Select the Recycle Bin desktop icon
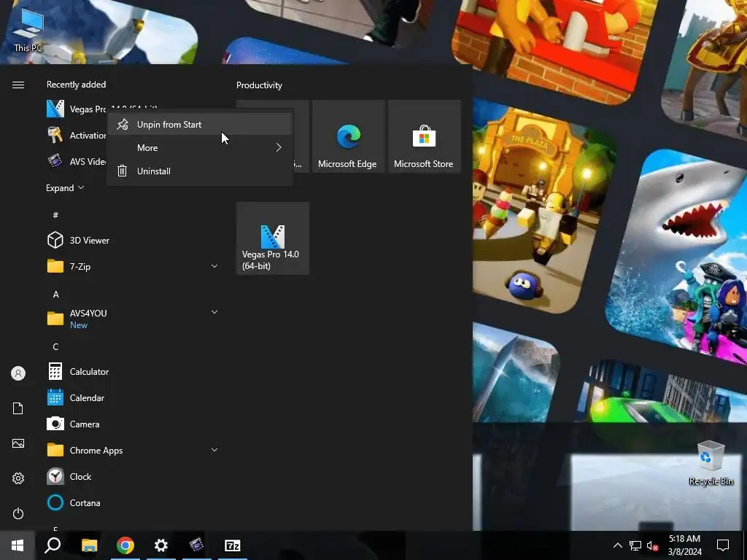Viewport: 747px width, 560px height. pos(711,463)
